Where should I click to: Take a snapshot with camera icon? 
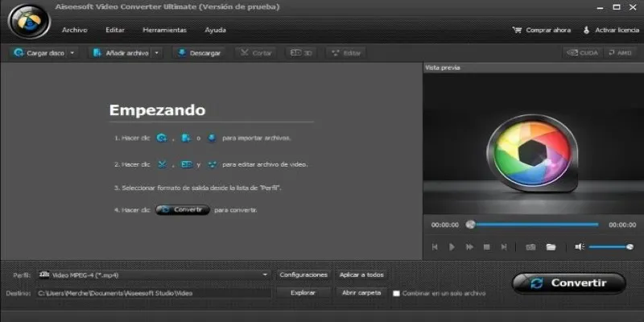530,247
